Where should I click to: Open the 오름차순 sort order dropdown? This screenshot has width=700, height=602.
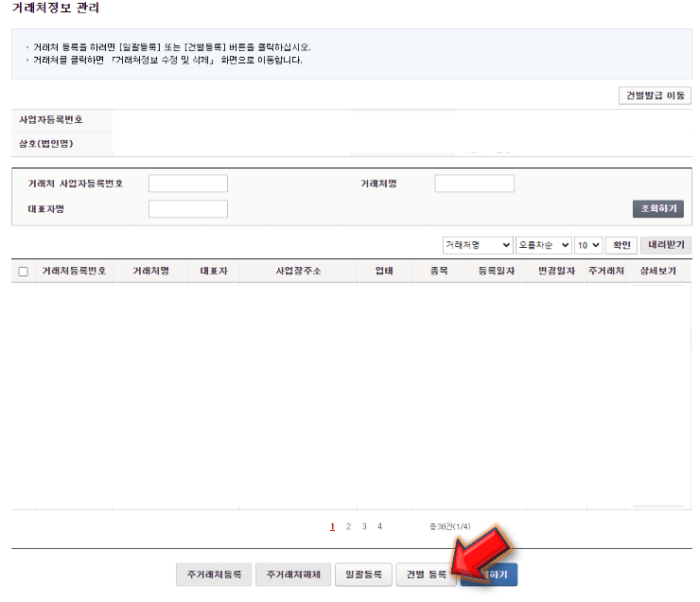tap(543, 245)
